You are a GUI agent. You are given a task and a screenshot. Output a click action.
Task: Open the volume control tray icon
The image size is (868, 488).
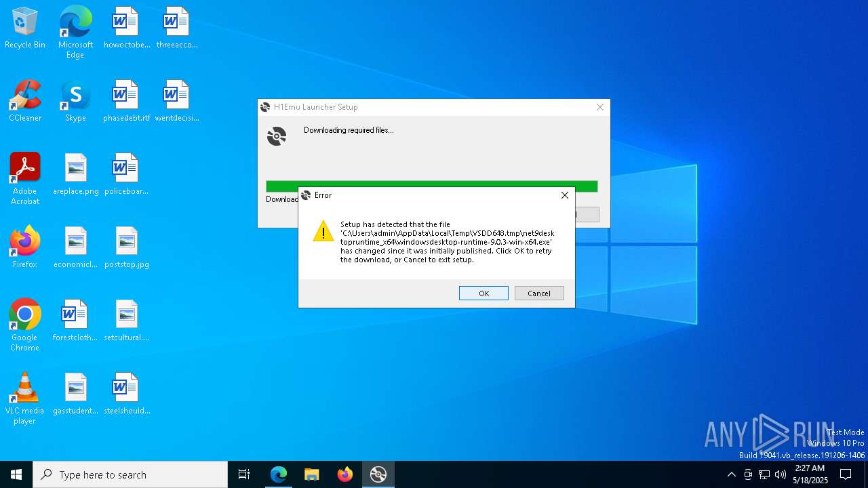(x=781, y=474)
